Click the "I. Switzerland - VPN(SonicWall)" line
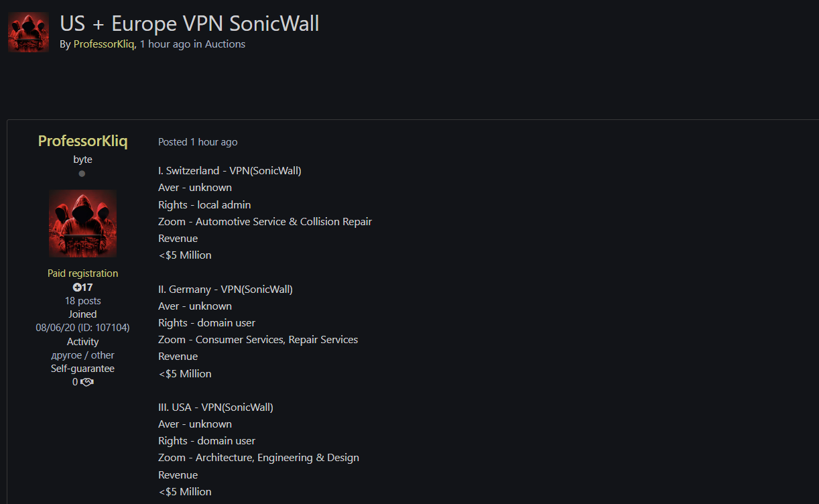 pos(230,171)
